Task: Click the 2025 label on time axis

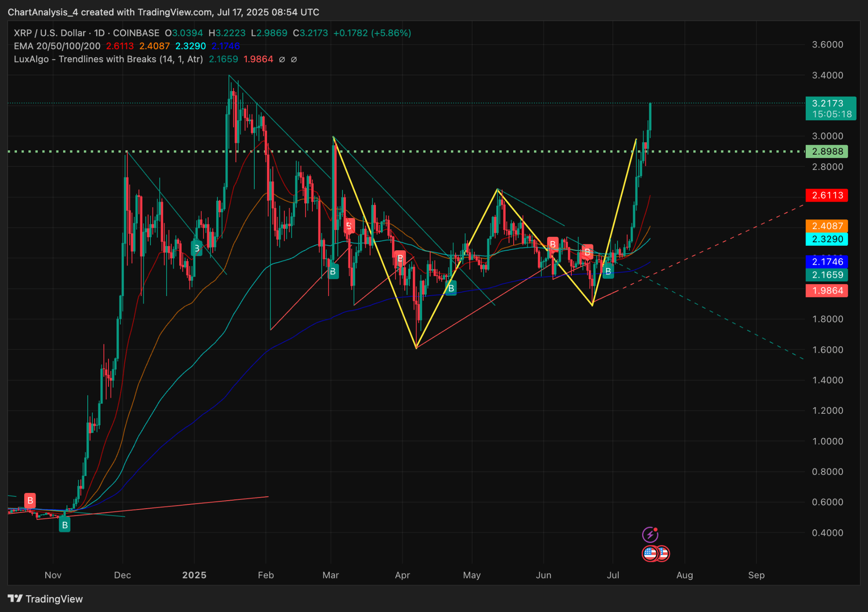Action: 194,575
